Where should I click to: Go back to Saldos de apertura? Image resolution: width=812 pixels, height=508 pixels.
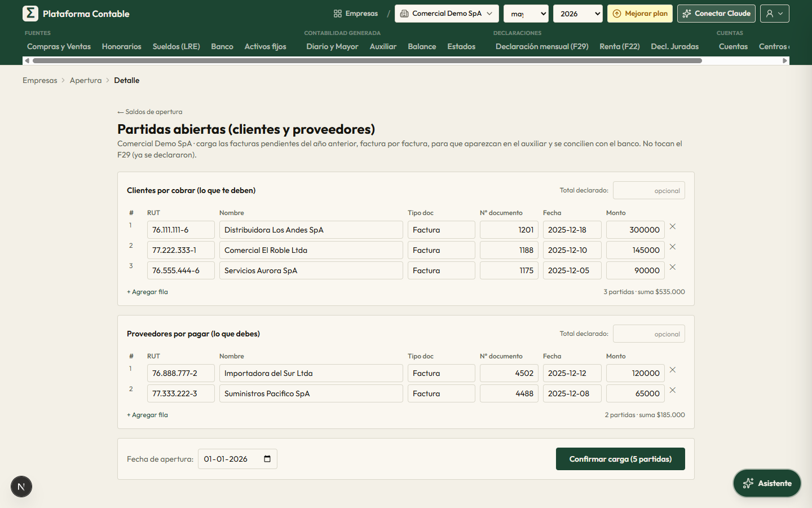click(x=150, y=112)
